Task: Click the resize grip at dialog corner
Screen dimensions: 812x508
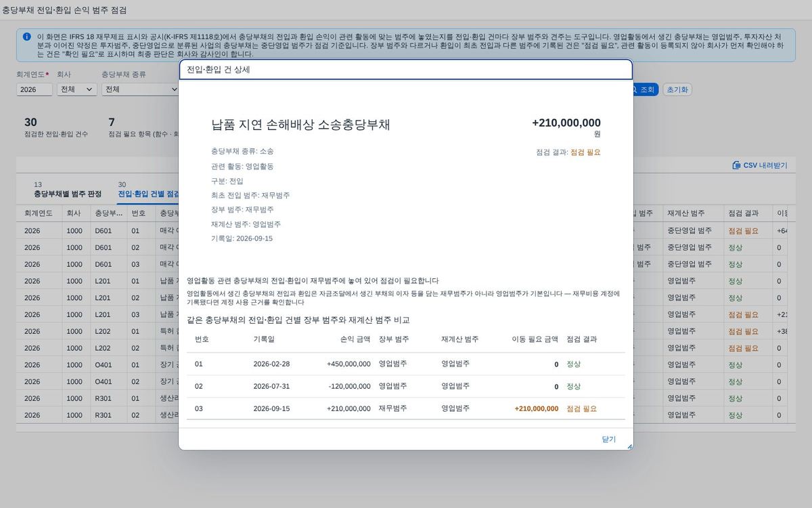Action: click(x=629, y=446)
